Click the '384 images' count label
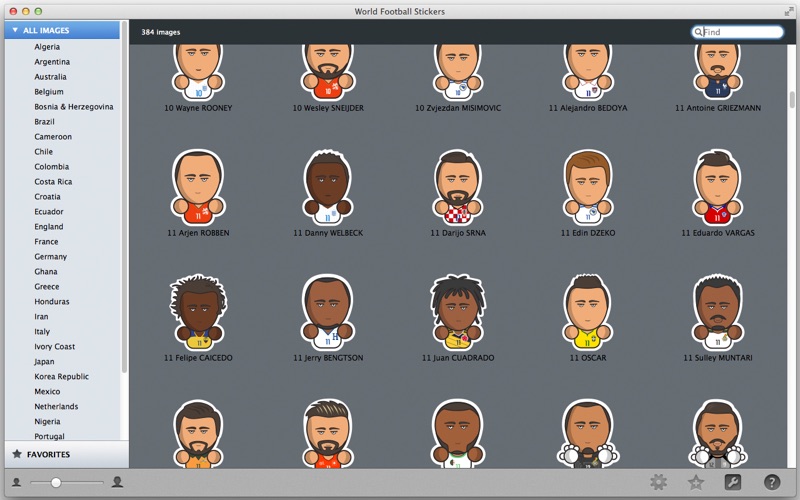Viewport: 800px width, 500px height. (161, 32)
